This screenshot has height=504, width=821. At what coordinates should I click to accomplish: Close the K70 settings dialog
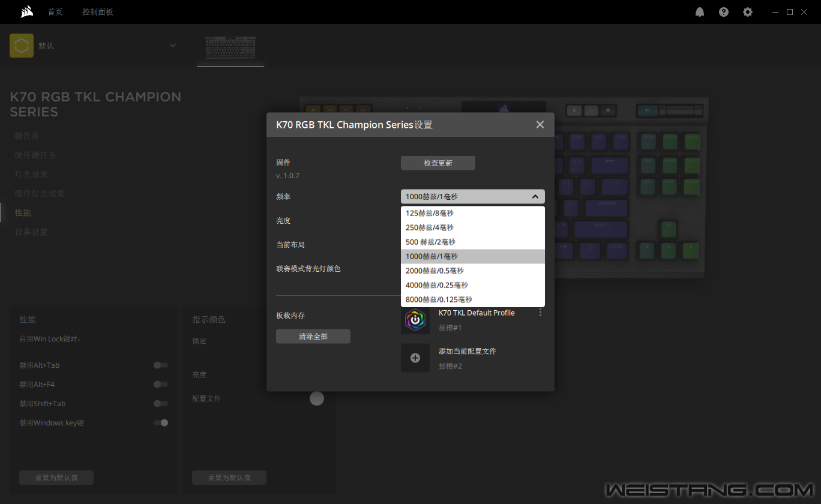540,124
